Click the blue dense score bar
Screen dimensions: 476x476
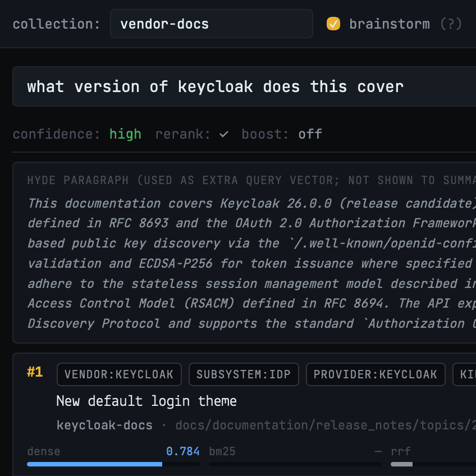point(94,464)
